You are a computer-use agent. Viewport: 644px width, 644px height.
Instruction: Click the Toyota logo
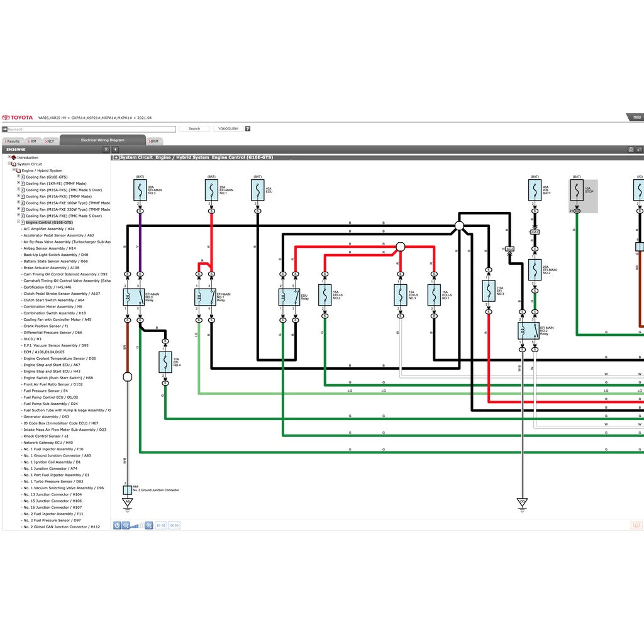[x=17, y=118]
